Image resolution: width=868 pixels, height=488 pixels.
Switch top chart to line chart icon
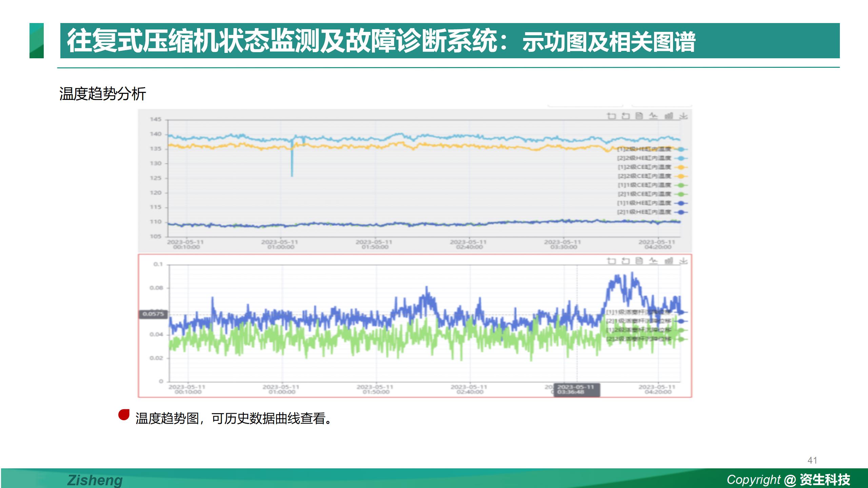click(653, 116)
